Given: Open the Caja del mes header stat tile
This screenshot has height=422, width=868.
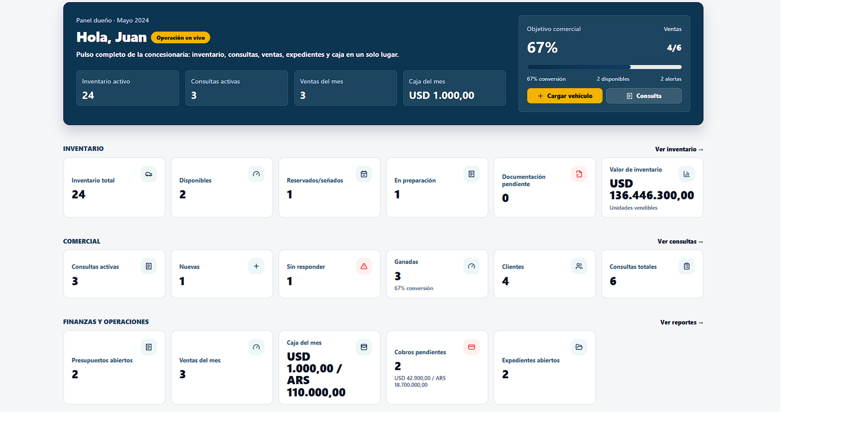Looking at the screenshot, I should coord(455,88).
